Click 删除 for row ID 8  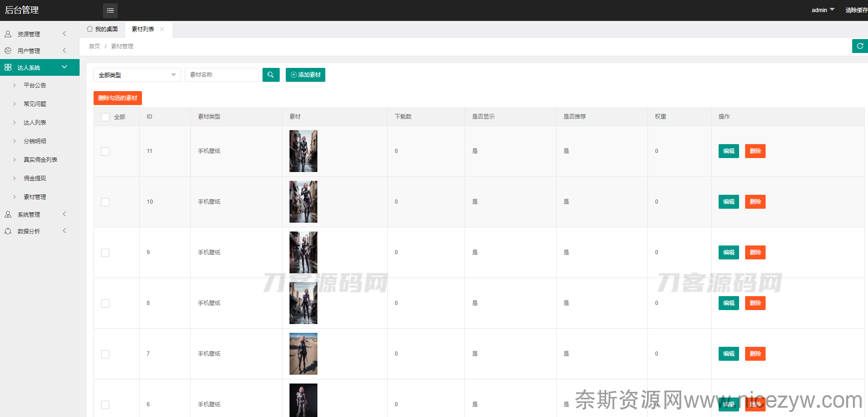pos(755,303)
